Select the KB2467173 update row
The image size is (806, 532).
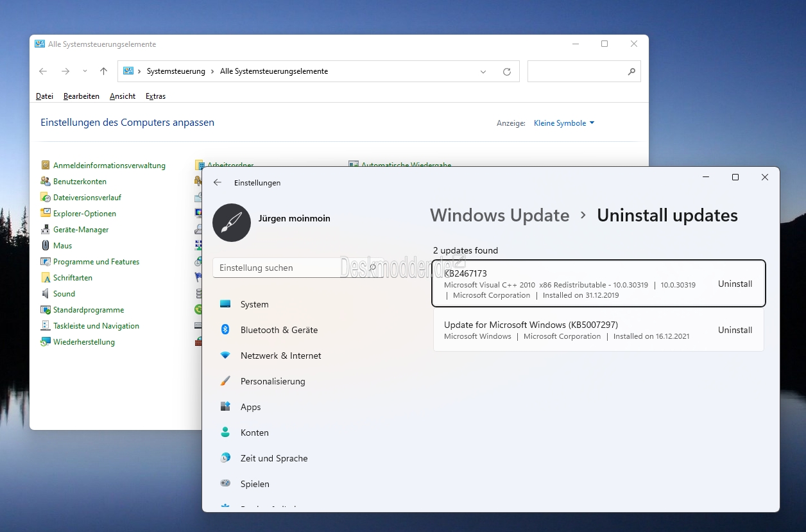(599, 284)
